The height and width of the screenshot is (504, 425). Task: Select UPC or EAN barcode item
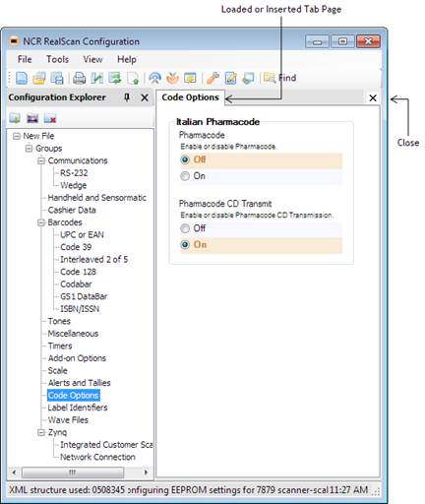[x=82, y=234]
